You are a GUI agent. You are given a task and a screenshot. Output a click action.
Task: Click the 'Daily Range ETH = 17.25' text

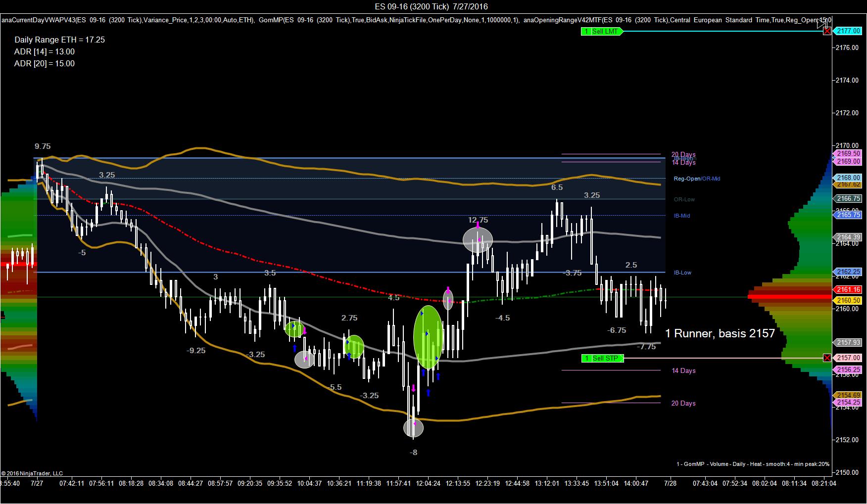pos(59,40)
